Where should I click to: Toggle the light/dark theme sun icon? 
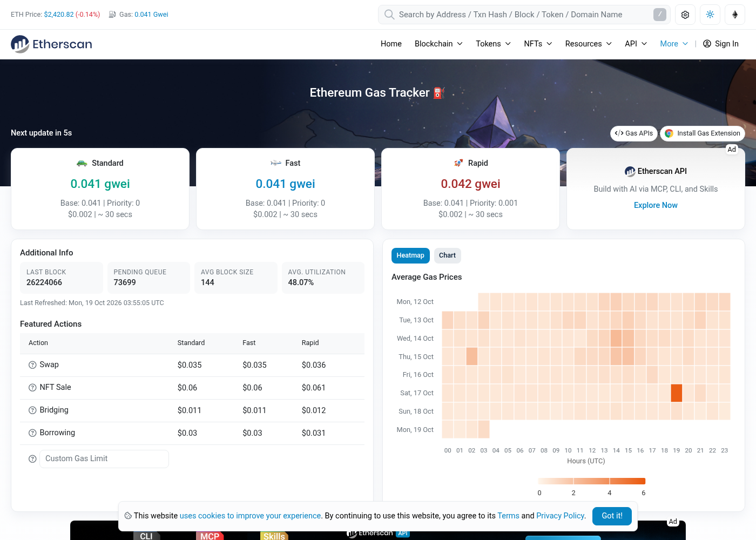[x=710, y=15]
